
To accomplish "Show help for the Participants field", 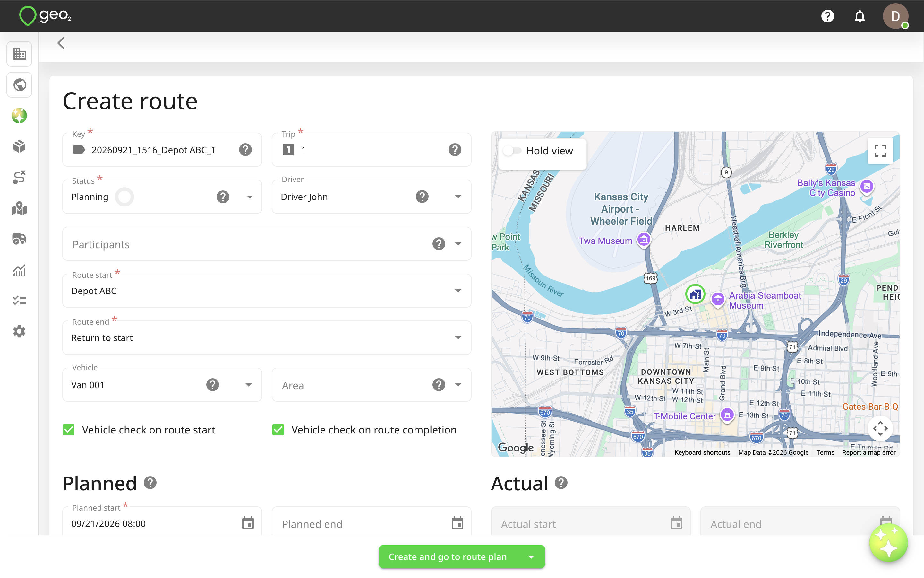I will [439, 244].
